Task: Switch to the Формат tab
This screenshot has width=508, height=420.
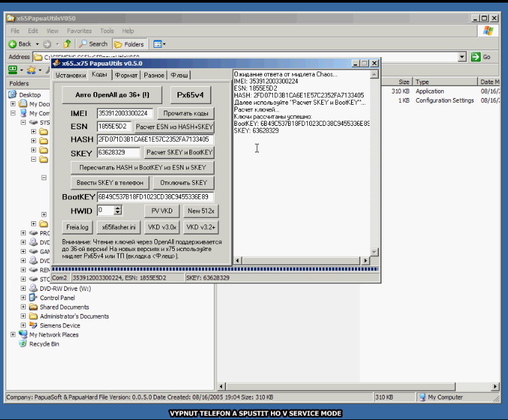Action: pyautogui.click(x=126, y=75)
